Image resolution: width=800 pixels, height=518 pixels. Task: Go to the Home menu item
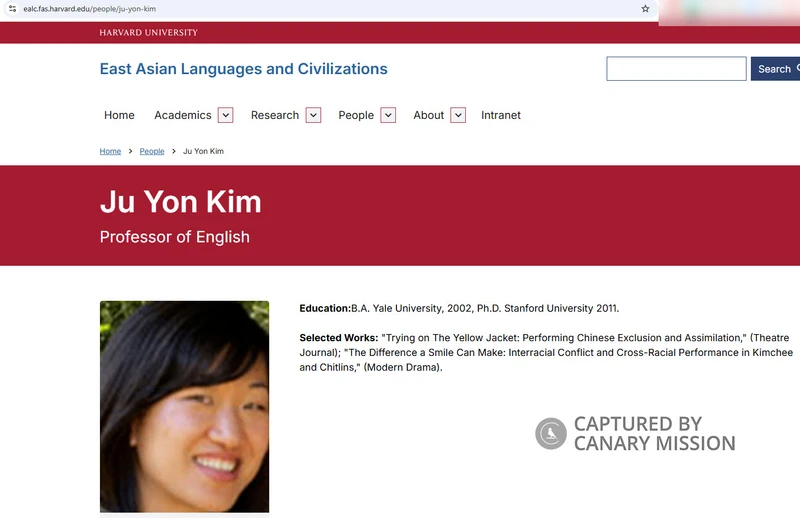[119, 115]
